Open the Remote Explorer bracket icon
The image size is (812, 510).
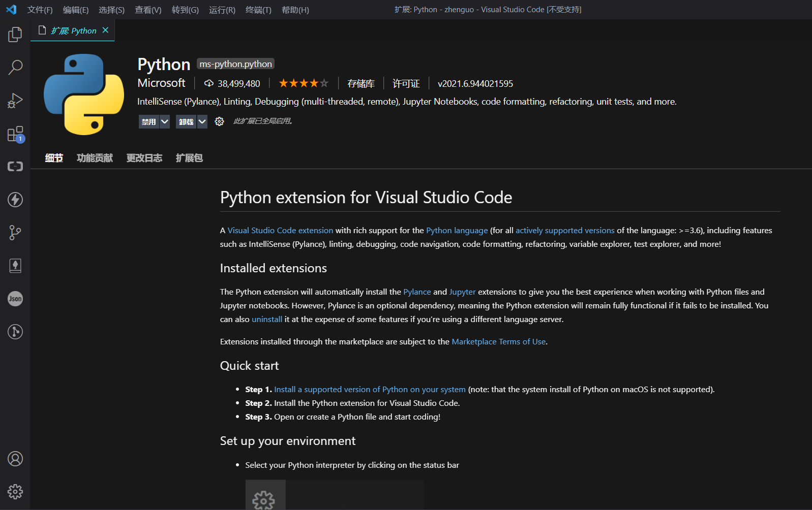coord(15,167)
